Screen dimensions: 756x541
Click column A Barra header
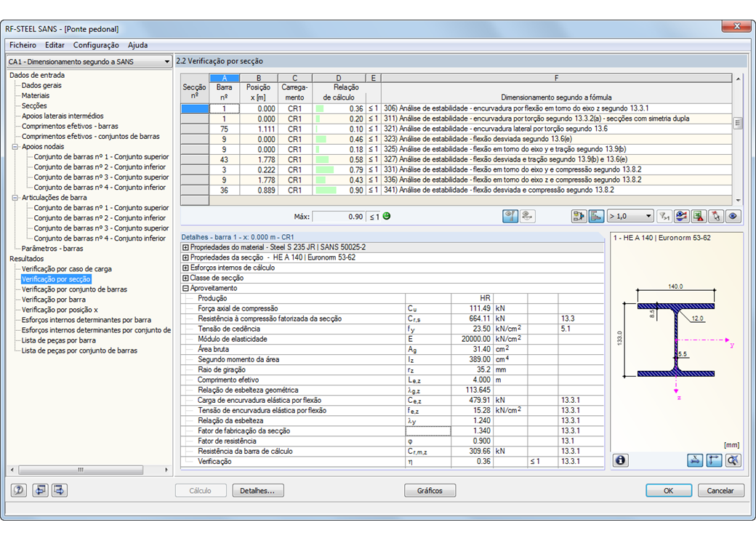click(224, 78)
